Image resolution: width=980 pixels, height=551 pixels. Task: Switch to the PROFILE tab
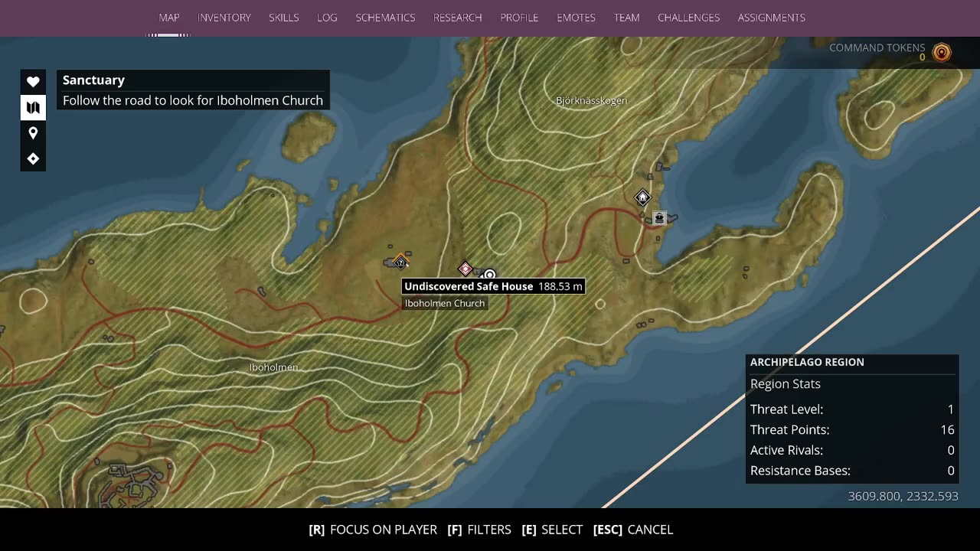coord(519,18)
